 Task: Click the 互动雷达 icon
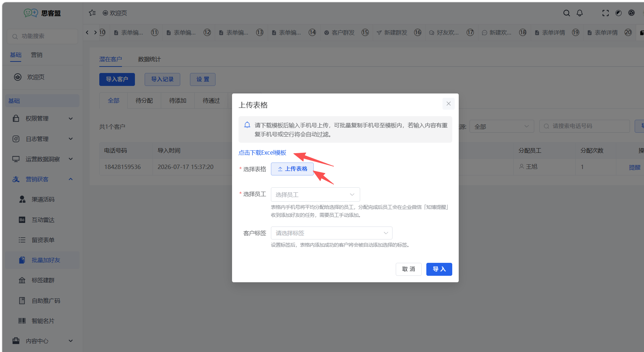pyautogui.click(x=22, y=220)
